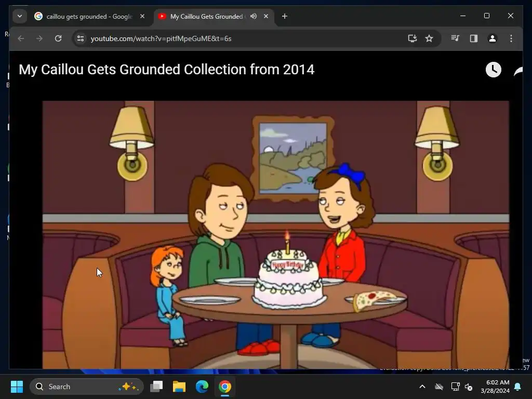The width and height of the screenshot is (532, 399).
Task: Minimize the Chrome window
Action: [463, 16]
